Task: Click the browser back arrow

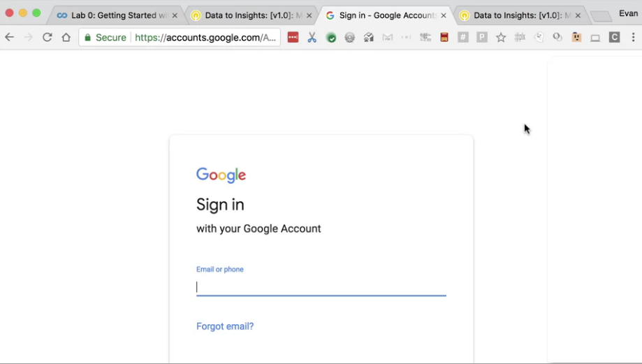Action: click(9, 37)
